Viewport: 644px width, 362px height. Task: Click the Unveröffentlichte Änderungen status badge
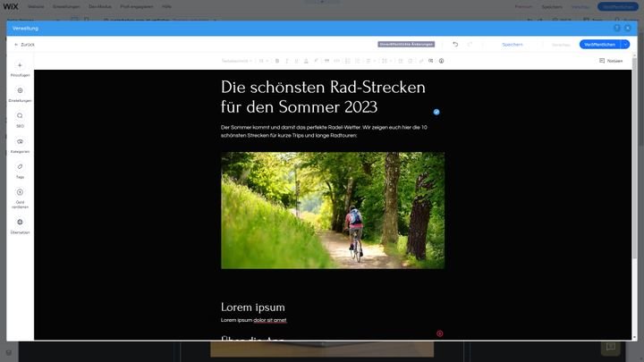(406, 45)
